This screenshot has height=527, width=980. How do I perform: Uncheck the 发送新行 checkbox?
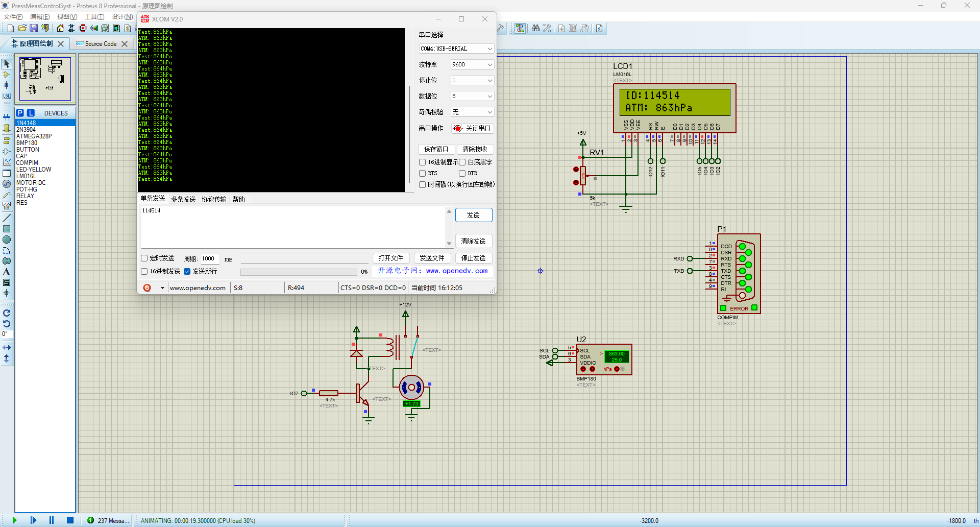pos(187,272)
